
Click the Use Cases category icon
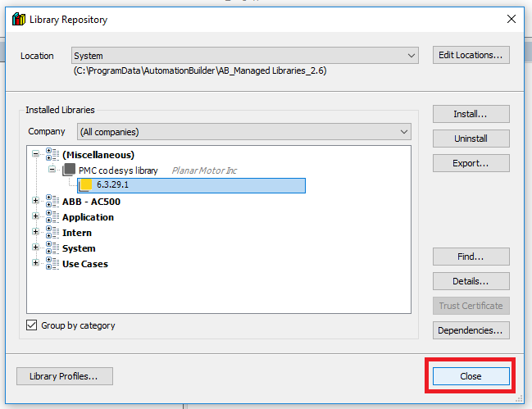[x=52, y=264]
